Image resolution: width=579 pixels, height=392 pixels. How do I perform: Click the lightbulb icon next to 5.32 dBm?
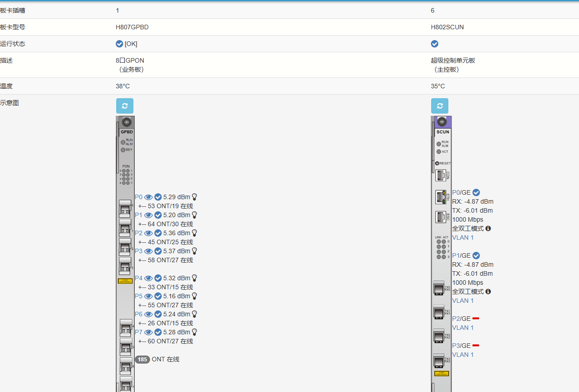pyautogui.click(x=195, y=278)
